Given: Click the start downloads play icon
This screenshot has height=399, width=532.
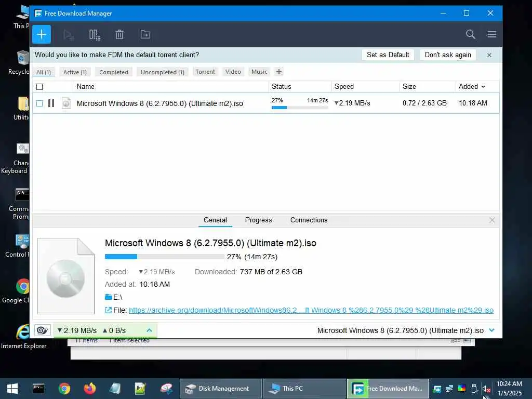Looking at the screenshot, I should click(69, 35).
